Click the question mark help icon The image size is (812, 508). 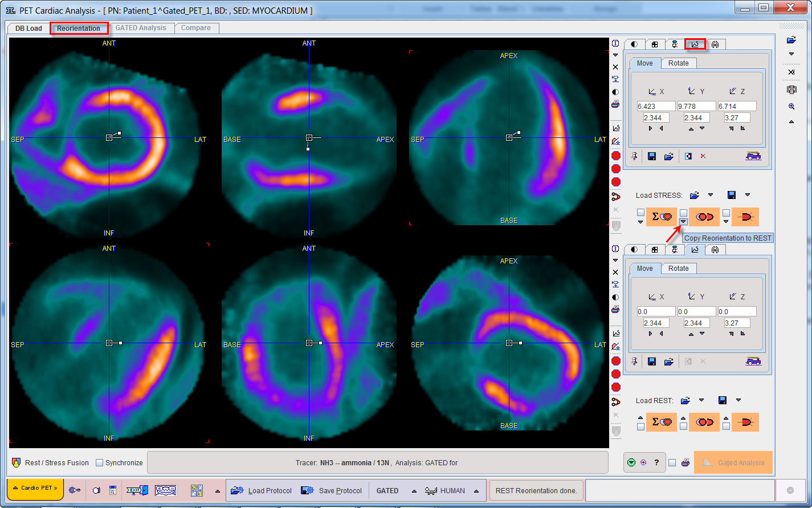(x=656, y=462)
